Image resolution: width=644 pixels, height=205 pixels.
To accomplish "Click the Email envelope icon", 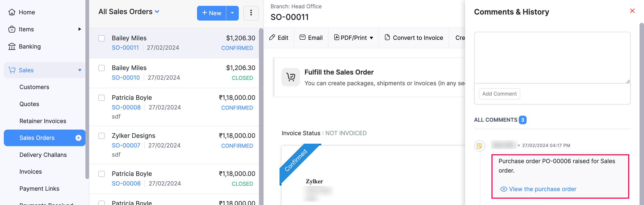I will [303, 37].
